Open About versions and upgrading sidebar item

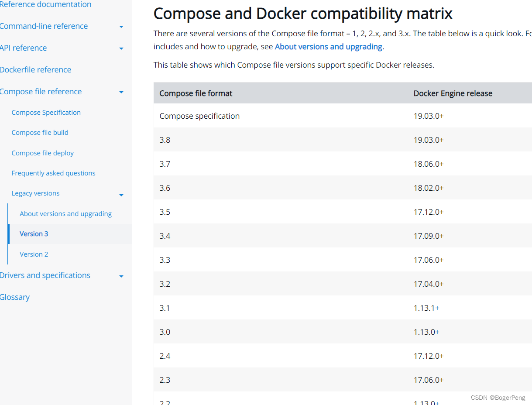coord(65,214)
